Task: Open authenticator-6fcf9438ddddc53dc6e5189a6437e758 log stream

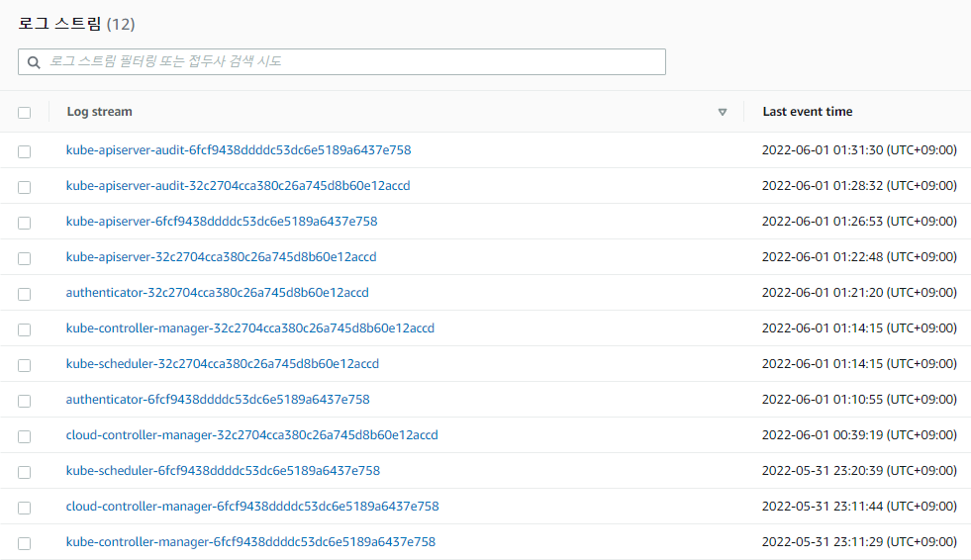Action: coord(218,400)
